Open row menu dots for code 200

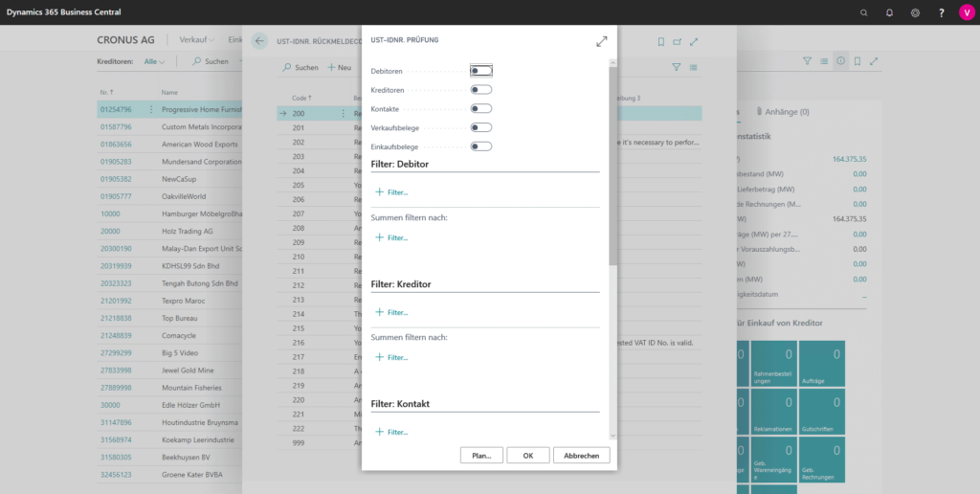coord(343,113)
